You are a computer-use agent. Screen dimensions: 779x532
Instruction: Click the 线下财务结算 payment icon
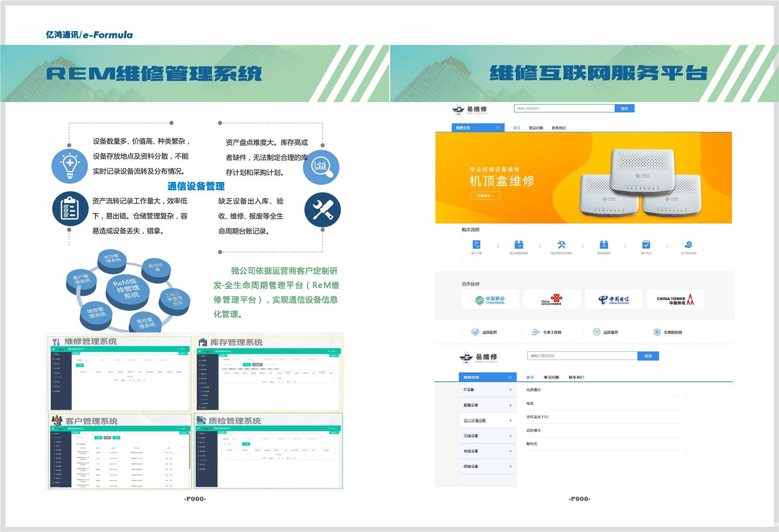[x=688, y=245]
